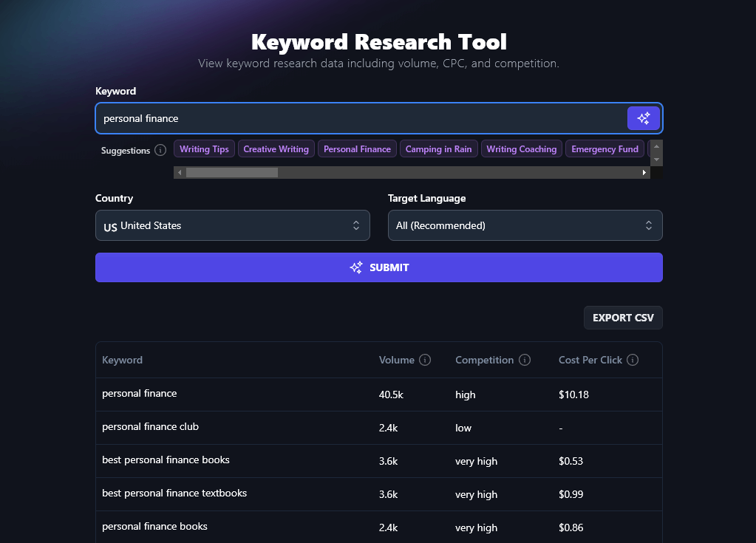Select the Emergency Fund suggestion chip
The width and height of the screenshot is (756, 543).
tap(605, 148)
